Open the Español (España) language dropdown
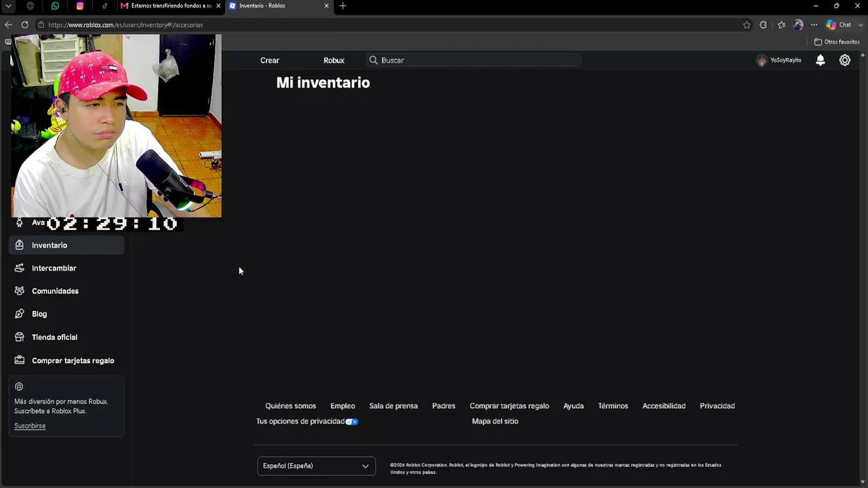Image resolution: width=868 pixels, height=488 pixels. tap(316, 466)
